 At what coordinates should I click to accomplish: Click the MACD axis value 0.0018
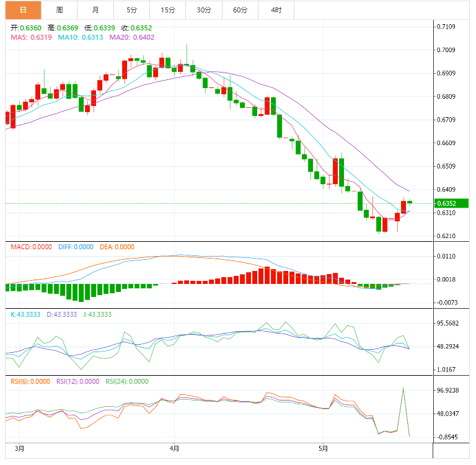click(x=446, y=279)
